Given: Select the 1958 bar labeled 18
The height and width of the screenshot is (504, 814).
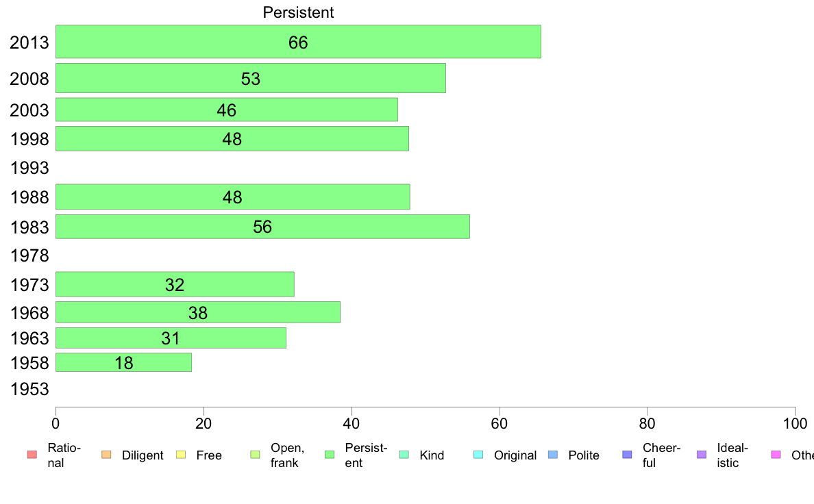Looking at the screenshot, I should (x=123, y=362).
